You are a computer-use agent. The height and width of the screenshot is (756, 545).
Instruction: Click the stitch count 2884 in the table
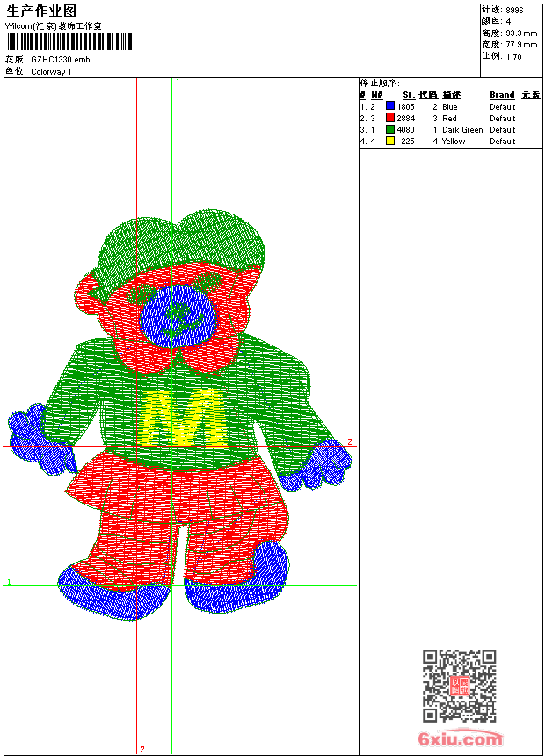[x=405, y=118]
